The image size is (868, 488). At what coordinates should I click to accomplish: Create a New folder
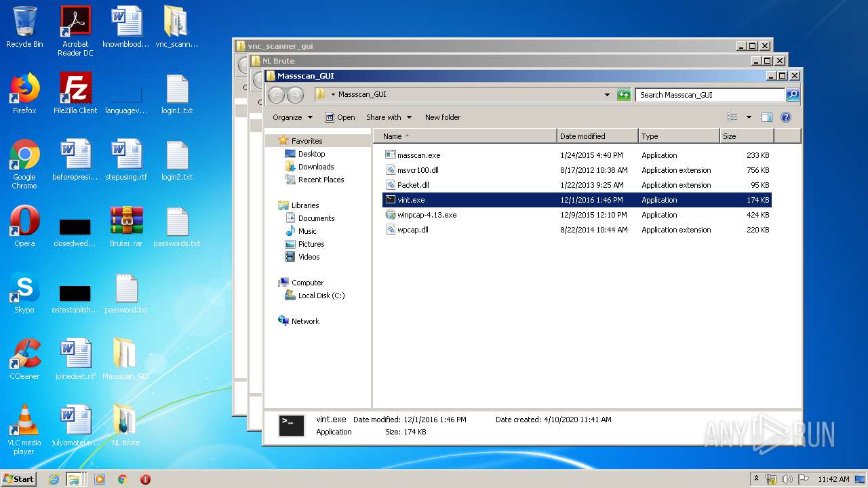click(443, 117)
